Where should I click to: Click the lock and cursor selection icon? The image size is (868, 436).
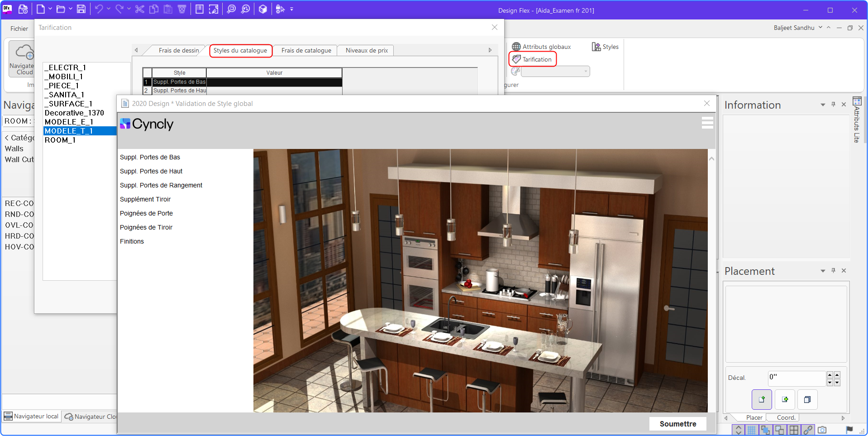click(x=280, y=9)
